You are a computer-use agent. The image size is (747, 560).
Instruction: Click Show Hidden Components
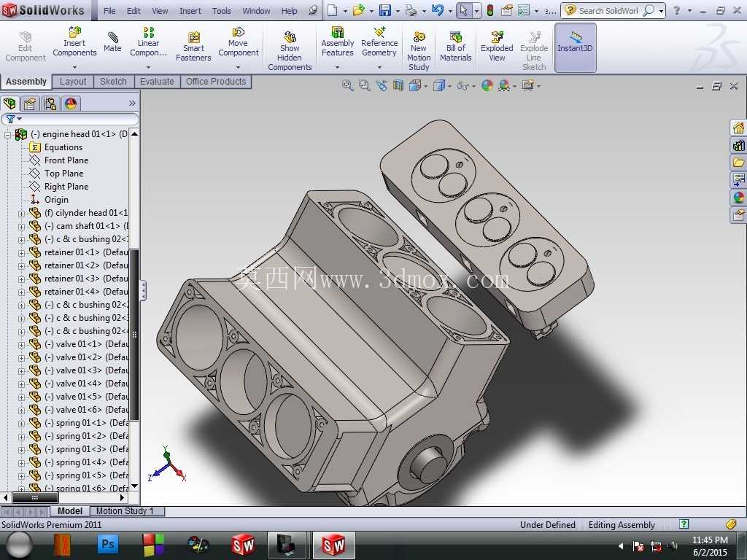(290, 52)
